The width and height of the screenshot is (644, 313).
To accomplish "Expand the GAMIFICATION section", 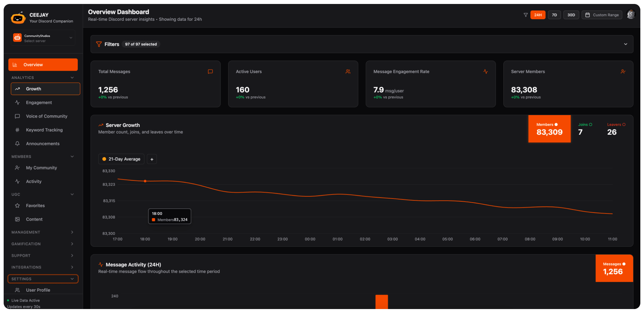I will click(43, 244).
